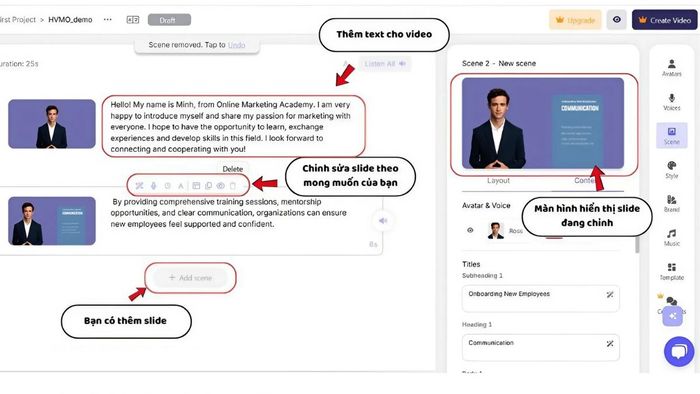Click the purple sparkle AI assistant button
The height and width of the screenshot is (394, 700).
tap(672, 316)
